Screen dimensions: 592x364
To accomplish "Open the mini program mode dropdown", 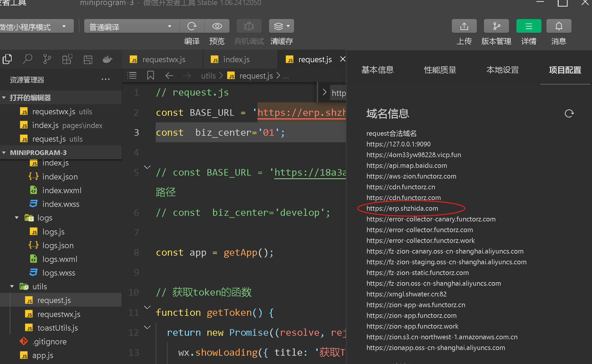I will click(36, 26).
